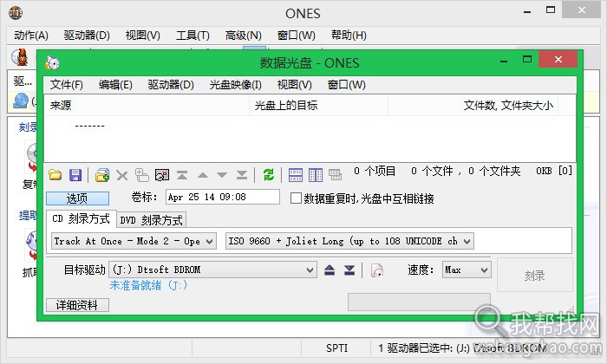Click the save floppy disk icon
Screen dimensions: 607x364
click(75, 175)
